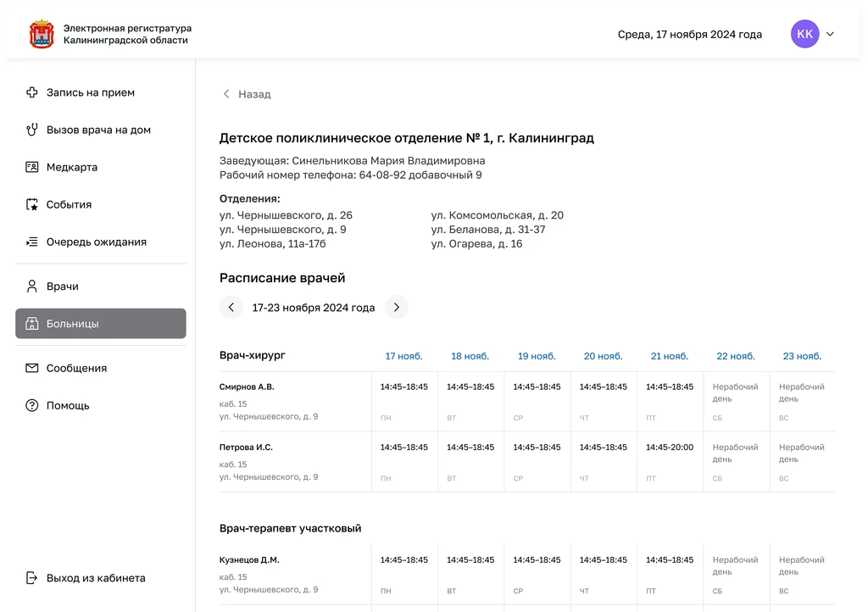Open the Больницы menu section
The width and height of the screenshot is (868, 612).
coord(100,324)
